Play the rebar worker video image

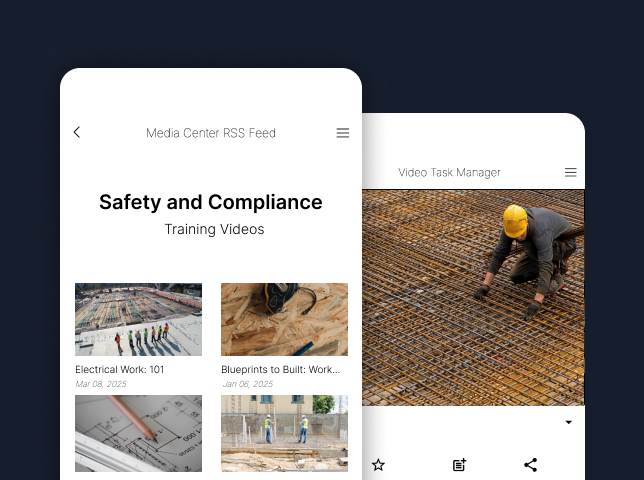pos(473,298)
